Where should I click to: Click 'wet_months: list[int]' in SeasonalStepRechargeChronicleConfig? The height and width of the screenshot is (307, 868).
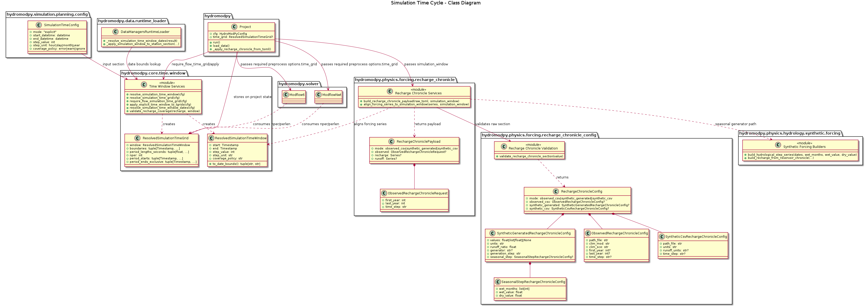(x=514, y=289)
